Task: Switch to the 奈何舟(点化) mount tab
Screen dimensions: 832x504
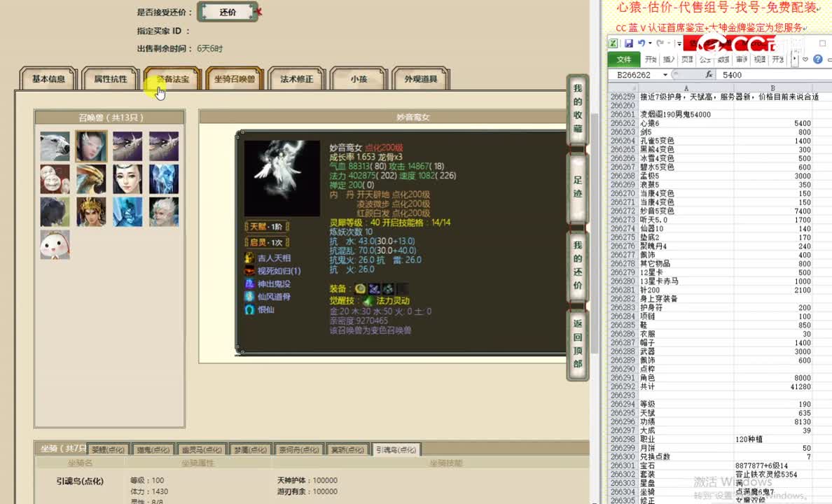Action: 299,449
